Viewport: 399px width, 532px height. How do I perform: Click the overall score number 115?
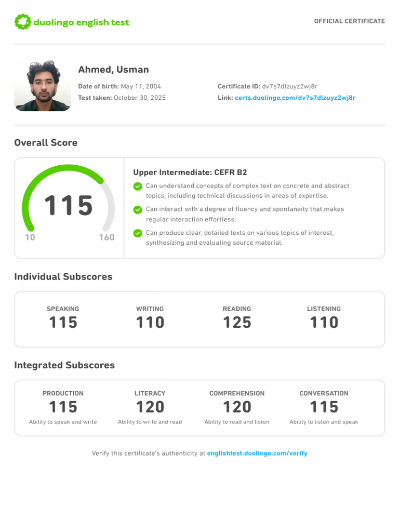68,206
